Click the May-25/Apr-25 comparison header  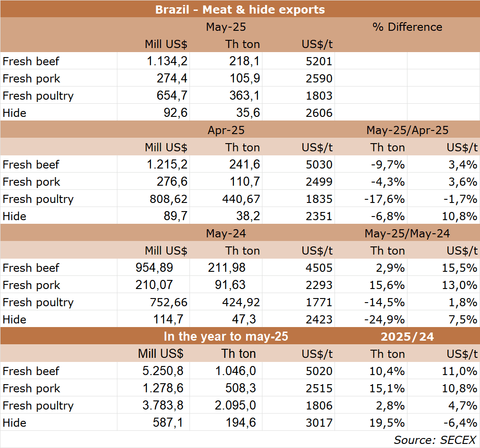coord(407,130)
